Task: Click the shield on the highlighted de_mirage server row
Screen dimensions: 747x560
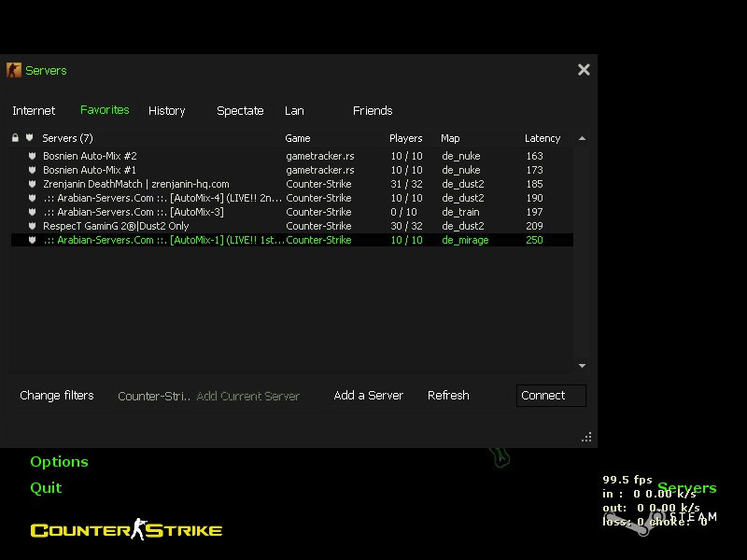Action: click(31, 240)
